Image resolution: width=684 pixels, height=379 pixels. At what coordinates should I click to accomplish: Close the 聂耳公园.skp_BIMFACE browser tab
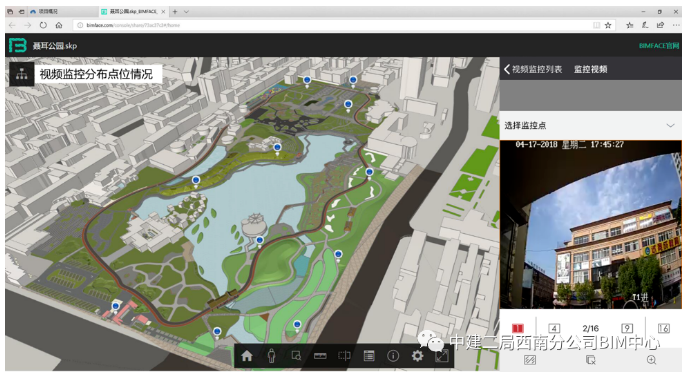164,12
